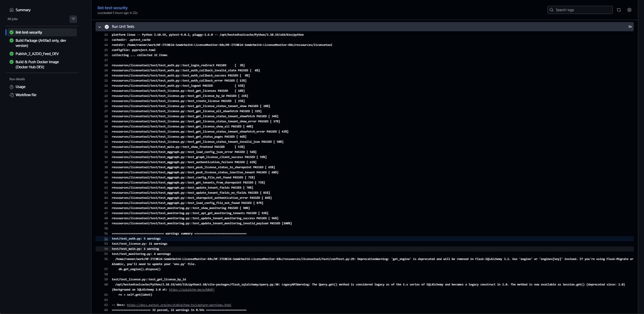Viewport: 644px width, 314px height.
Task: Select the Build Package (Artifact only) job
Action: [41, 42]
